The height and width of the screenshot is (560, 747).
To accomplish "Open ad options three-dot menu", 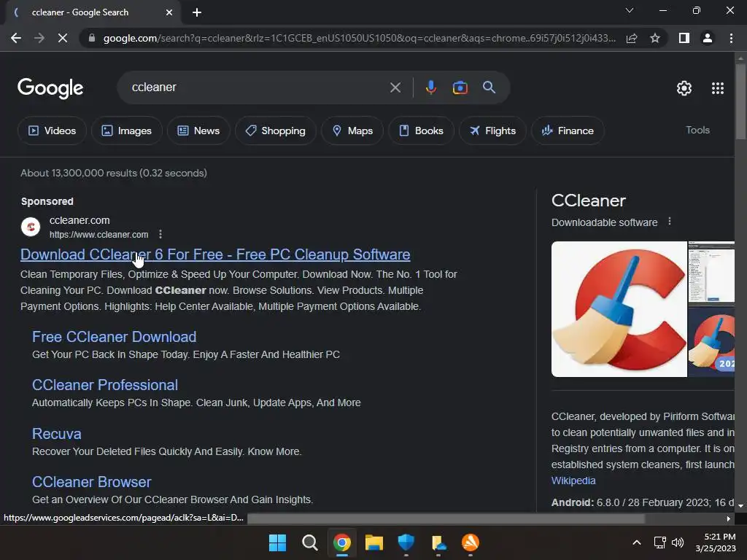I will (160, 234).
